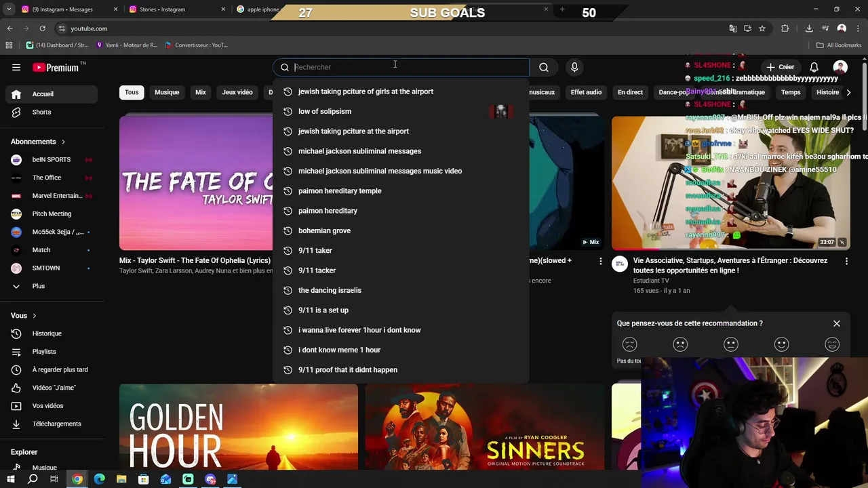Choose suggestion "9/11 proof that it didnt happen"
Viewport: 868px width, 488px height.
click(x=400, y=370)
